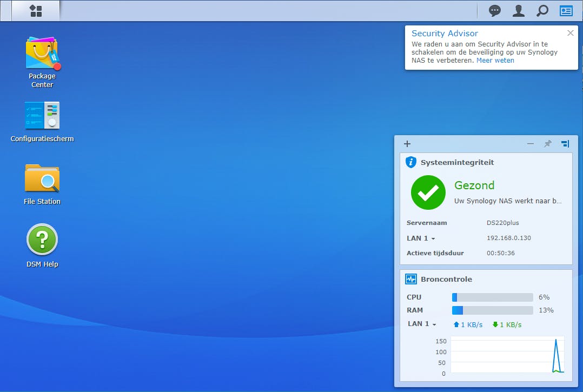Viewport: 583px width, 392px height.
Task: Click the Gezond status text
Action: pyautogui.click(x=474, y=185)
